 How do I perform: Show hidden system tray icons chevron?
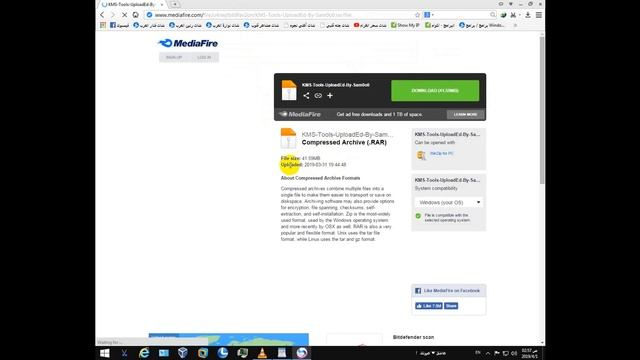tap(488, 353)
